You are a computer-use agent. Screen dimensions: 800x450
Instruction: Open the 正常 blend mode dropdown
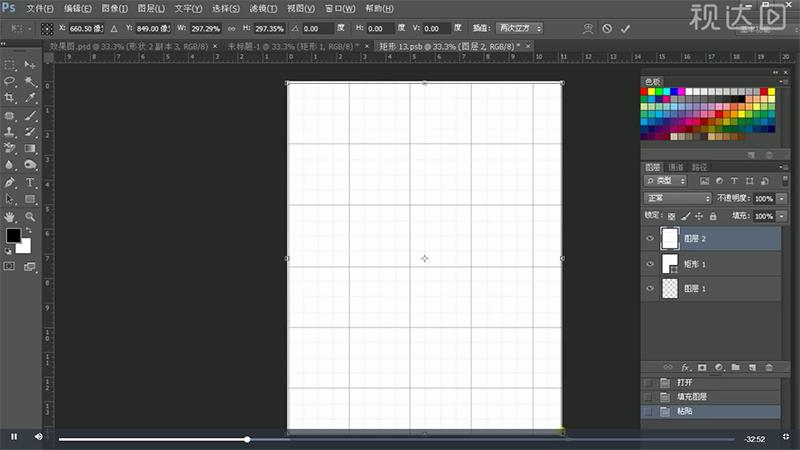(x=677, y=199)
